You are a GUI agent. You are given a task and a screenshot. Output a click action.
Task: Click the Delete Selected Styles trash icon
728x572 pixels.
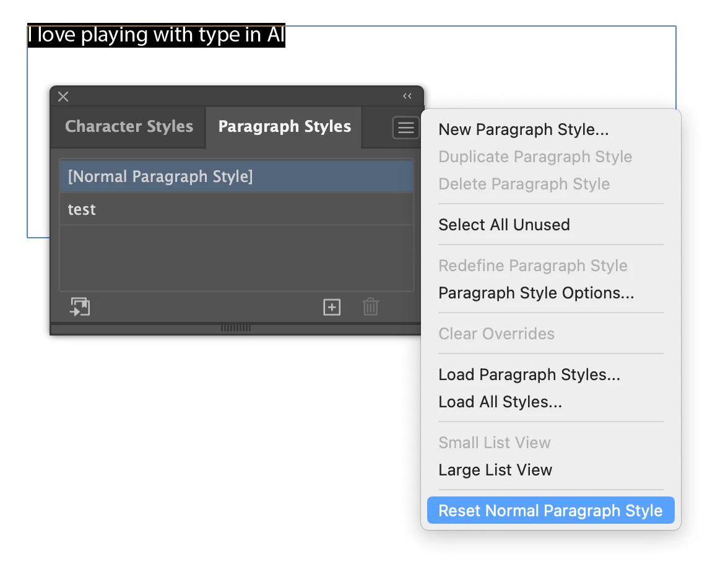point(370,307)
